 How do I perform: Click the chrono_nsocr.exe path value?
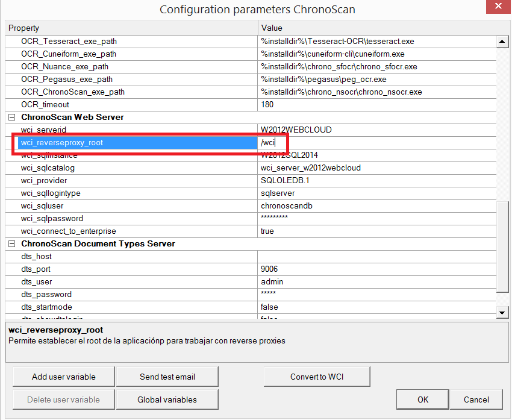coord(341,92)
